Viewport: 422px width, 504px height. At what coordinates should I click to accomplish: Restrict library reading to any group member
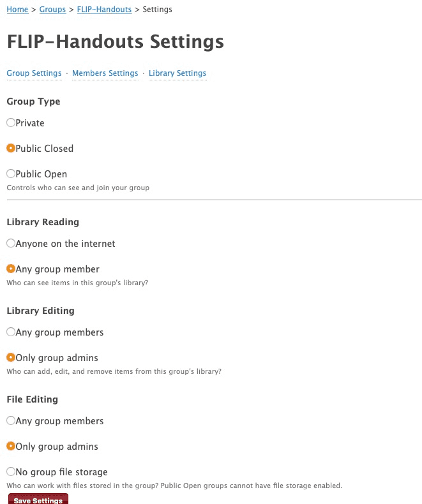click(x=11, y=269)
